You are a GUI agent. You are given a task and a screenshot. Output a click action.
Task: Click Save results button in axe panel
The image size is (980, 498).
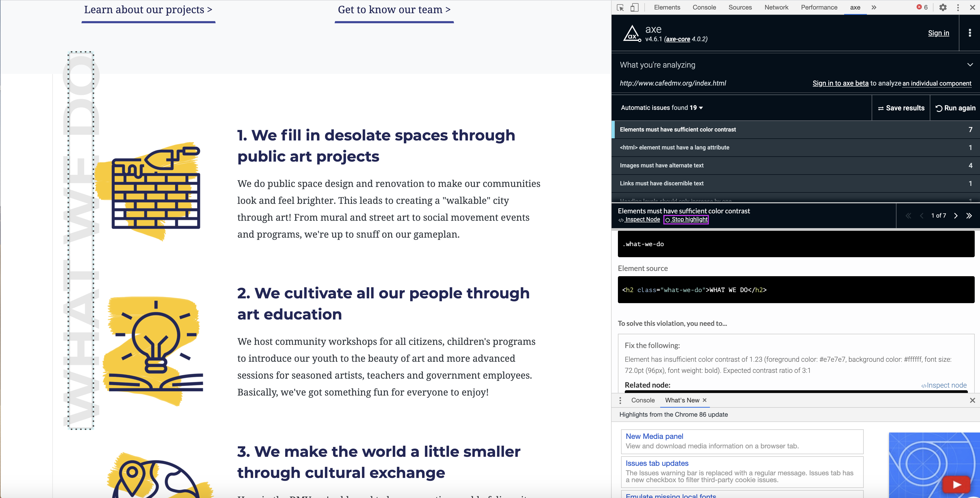[x=900, y=108]
